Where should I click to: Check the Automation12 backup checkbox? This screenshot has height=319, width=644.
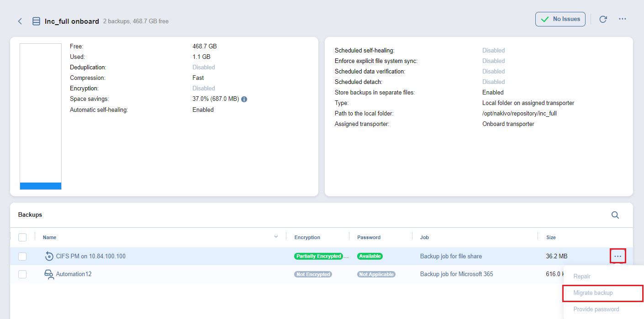pyautogui.click(x=22, y=274)
